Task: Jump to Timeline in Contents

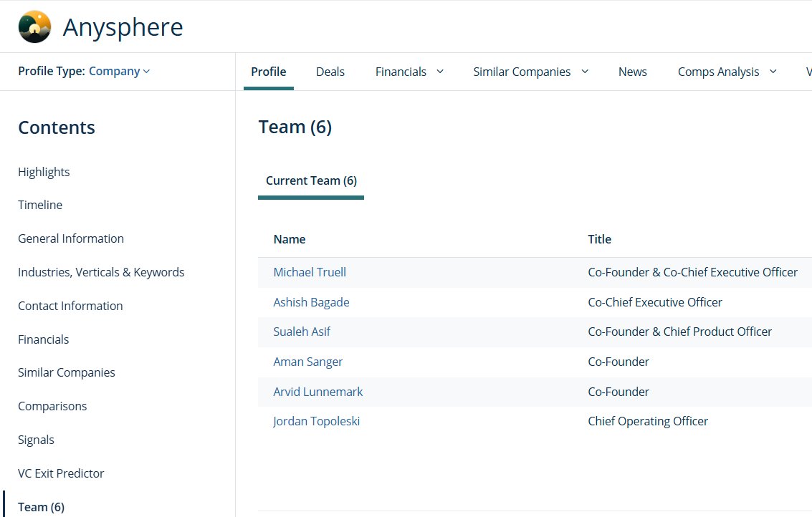Action: tap(40, 205)
